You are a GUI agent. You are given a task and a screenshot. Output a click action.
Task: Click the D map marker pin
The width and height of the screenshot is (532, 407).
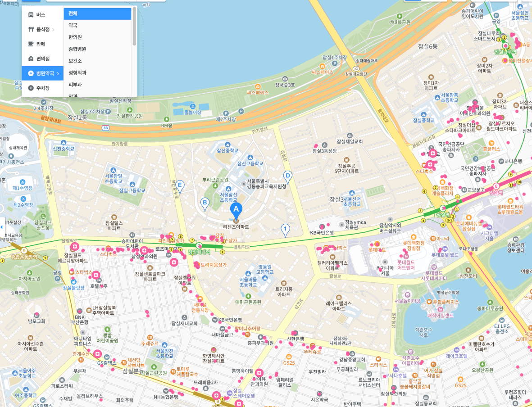(288, 176)
